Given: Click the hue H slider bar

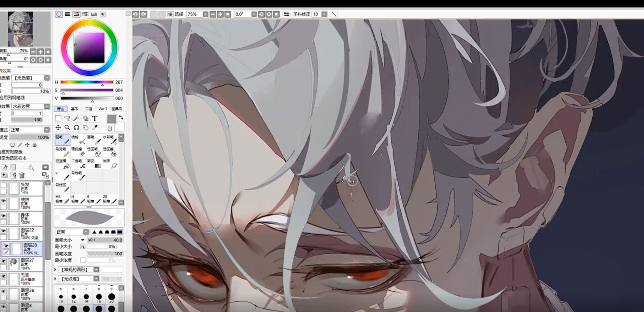Looking at the screenshot, I should 87,82.
